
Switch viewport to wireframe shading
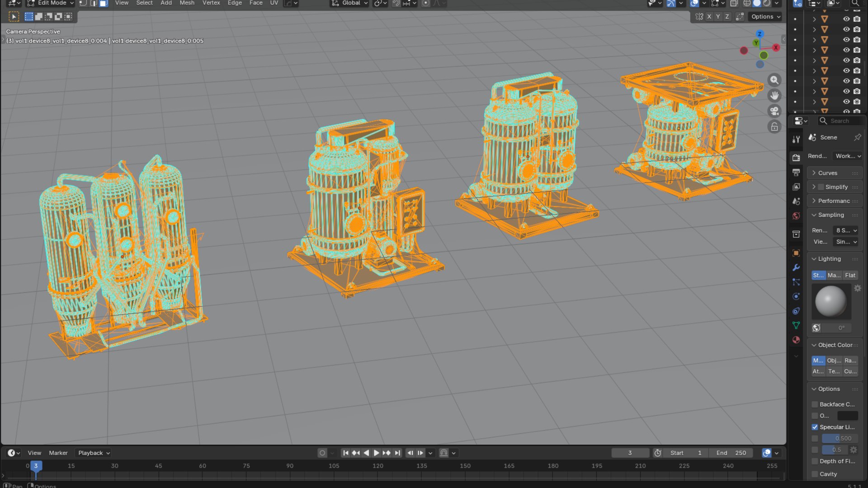tap(747, 3)
